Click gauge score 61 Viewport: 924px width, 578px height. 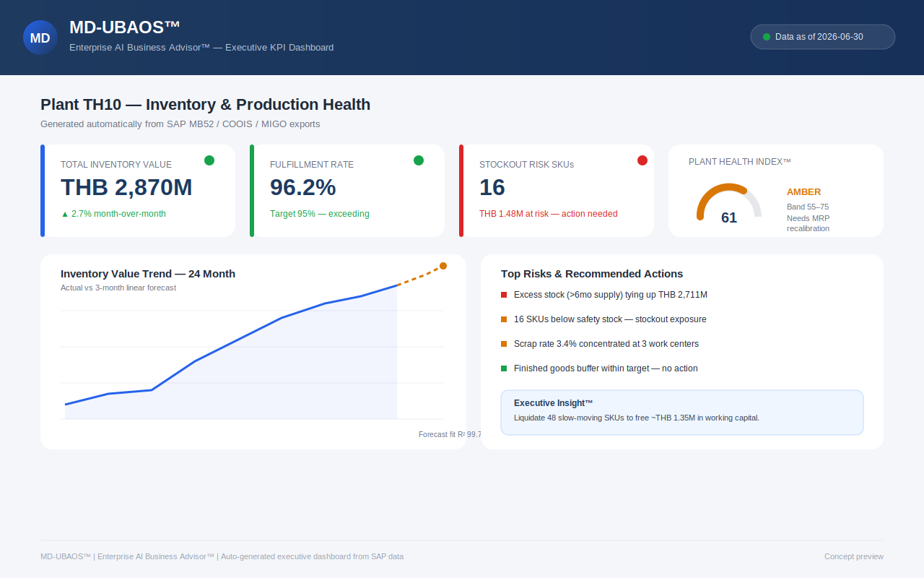729,217
